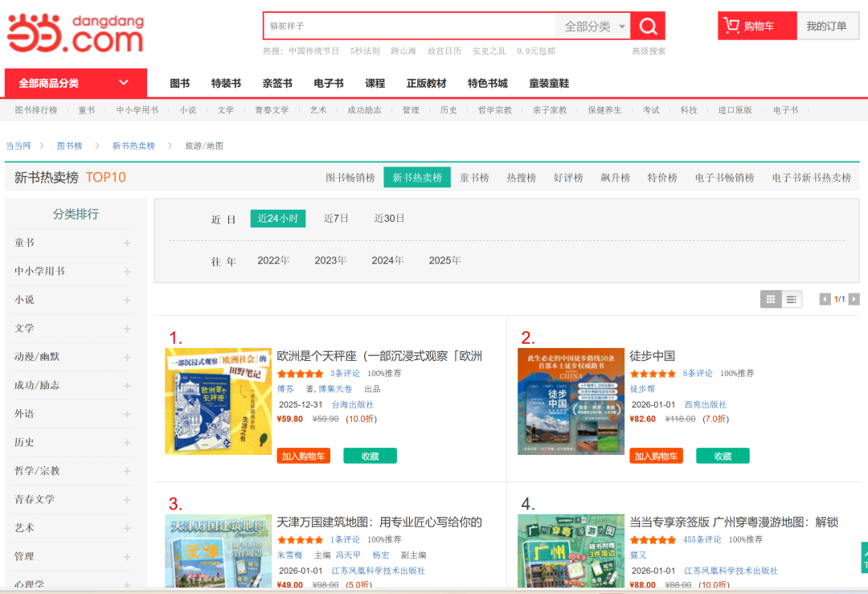This screenshot has width=868, height=594.
Task: Open 全部商品分类 dropdown menu
Action: click(76, 83)
